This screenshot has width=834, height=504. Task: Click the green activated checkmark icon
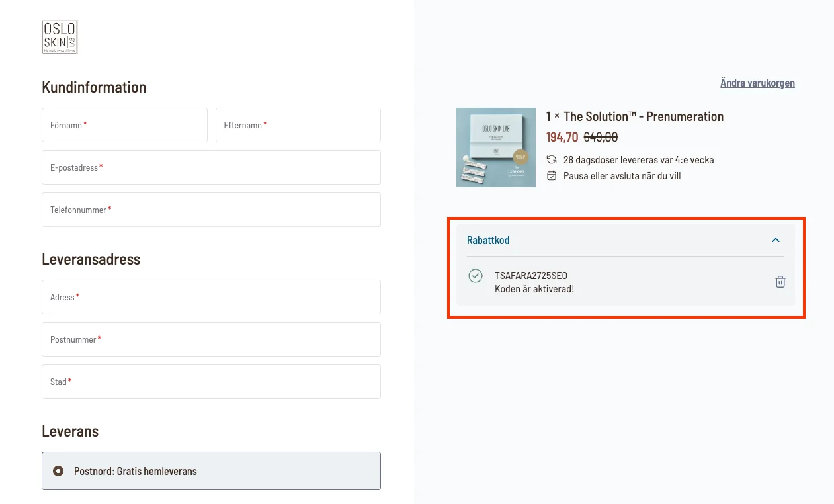click(476, 276)
